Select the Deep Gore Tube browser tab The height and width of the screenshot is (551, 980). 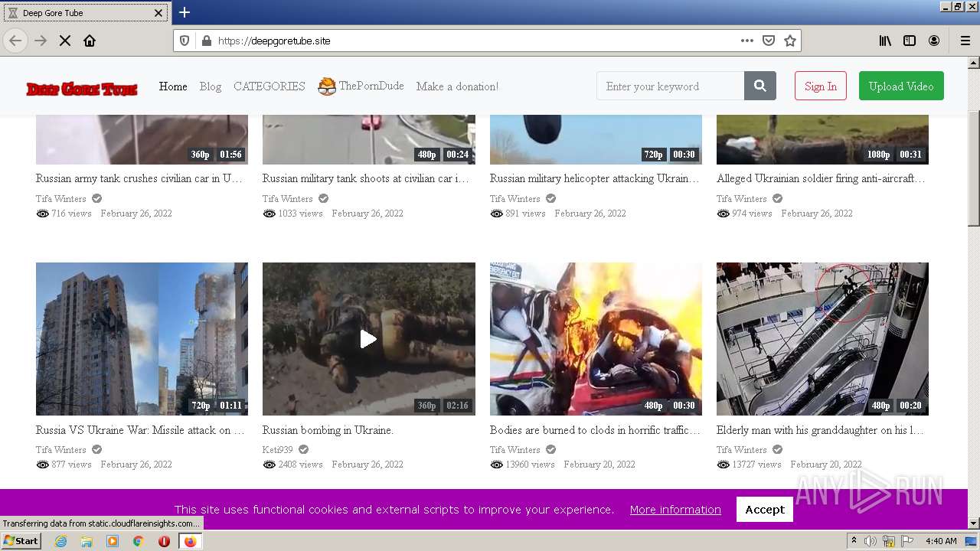[85, 13]
